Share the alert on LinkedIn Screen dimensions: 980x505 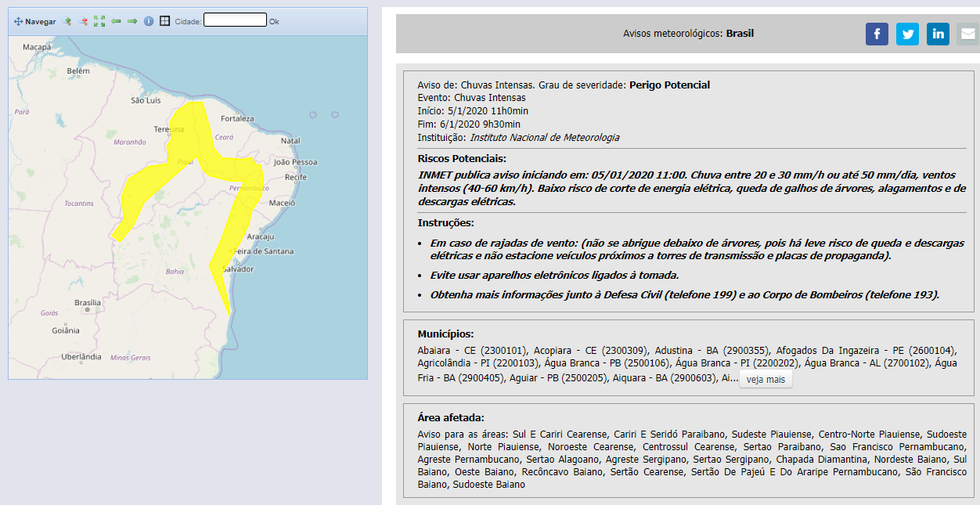point(938,34)
